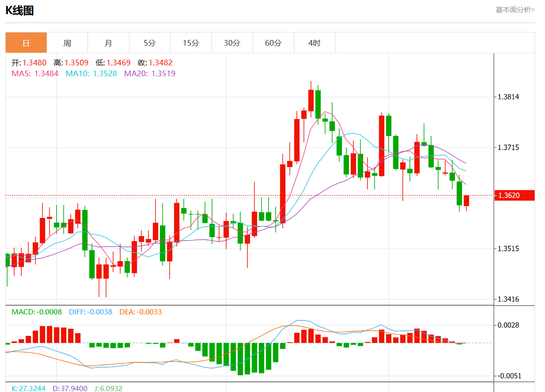
Task: Switch to the 月 monthly tab
Action: pos(108,43)
